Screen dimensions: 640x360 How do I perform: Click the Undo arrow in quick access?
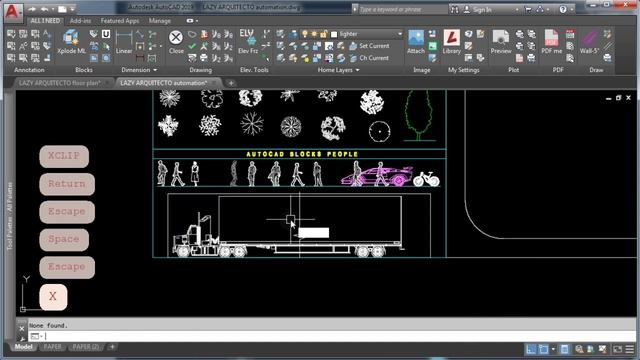(44, 9)
